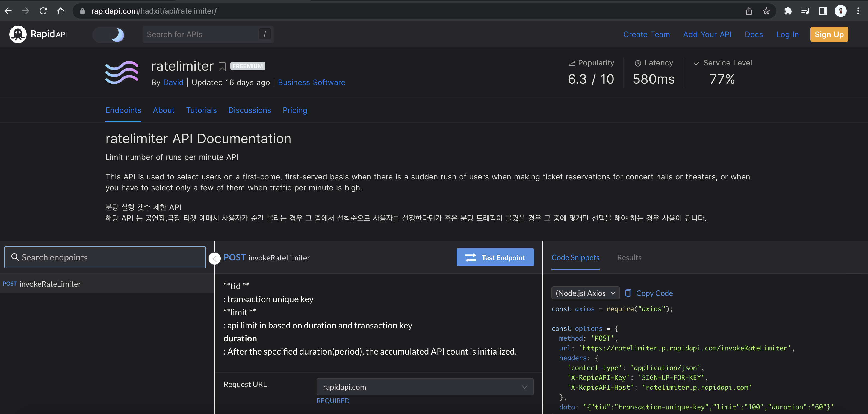This screenshot has width=868, height=414.
Task: Bookmark the ratelimiter API
Action: click(222, 67)
